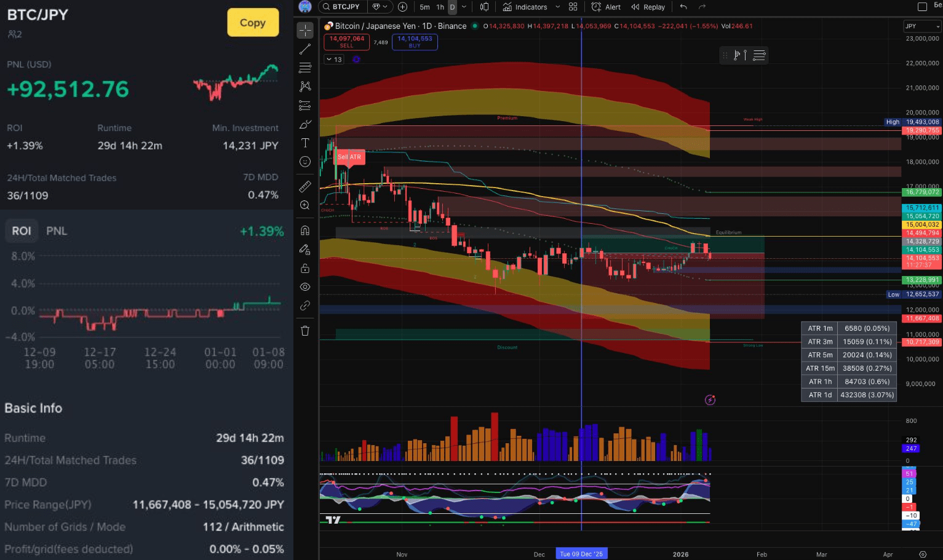Click the Sell ATR label on chart
The image size is (943, 560).
click(349, 157)
